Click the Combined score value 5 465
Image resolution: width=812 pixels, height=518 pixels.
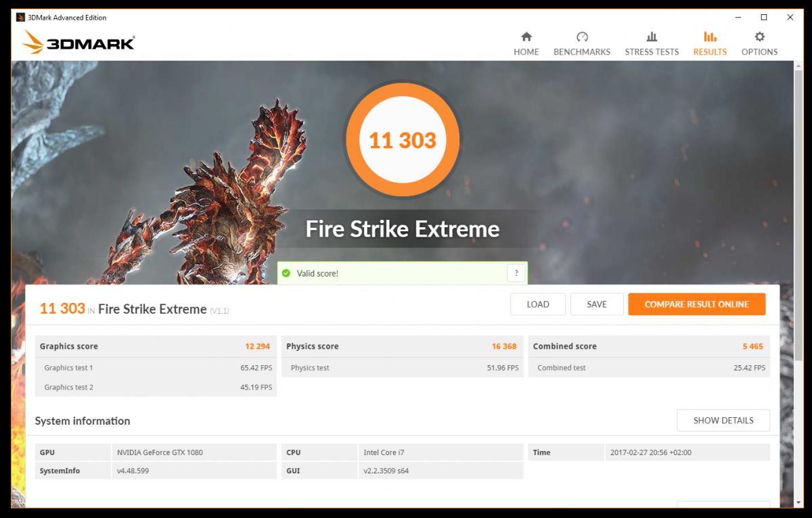click(x=752, y=346)
